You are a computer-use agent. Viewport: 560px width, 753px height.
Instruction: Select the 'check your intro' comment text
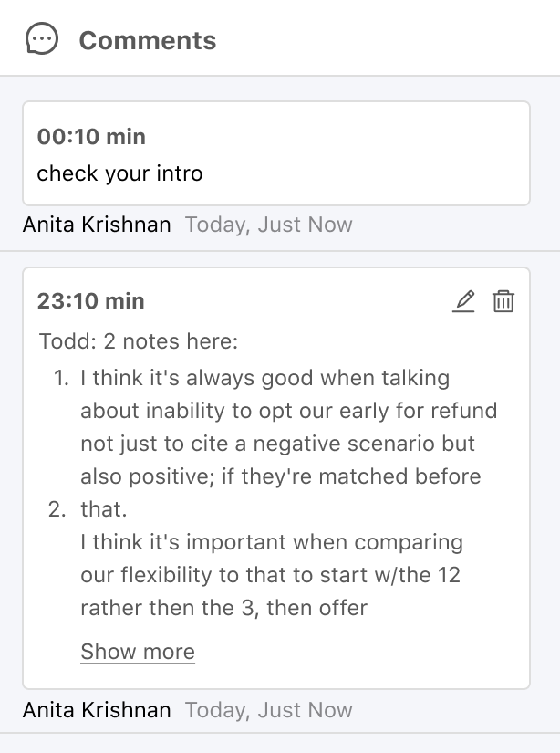pyautogui.click(x=119, y=173)
